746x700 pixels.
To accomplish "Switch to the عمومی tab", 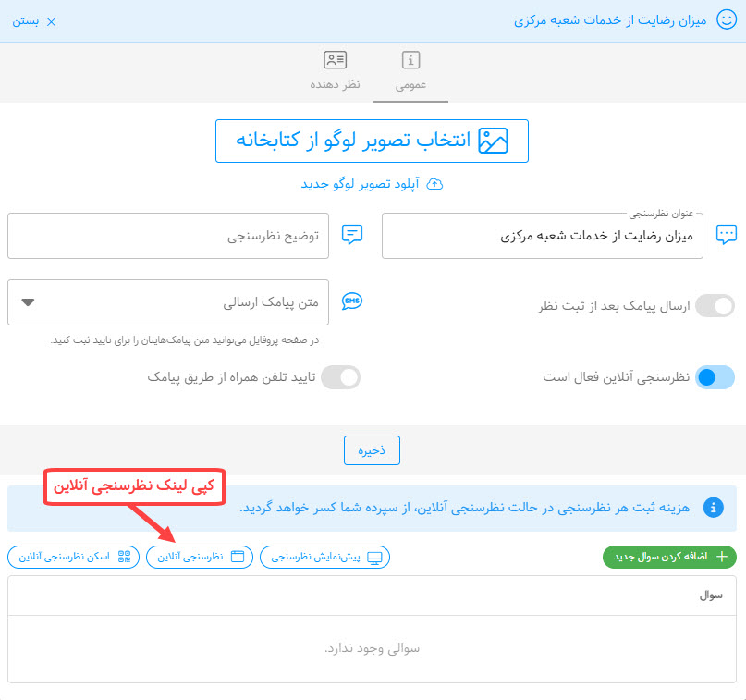I will coord(411,72).
